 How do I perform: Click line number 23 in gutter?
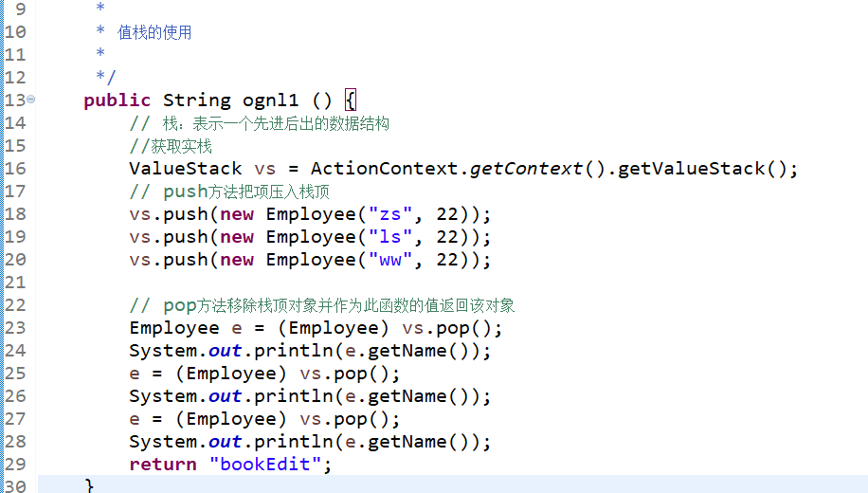tap(15, 327)
